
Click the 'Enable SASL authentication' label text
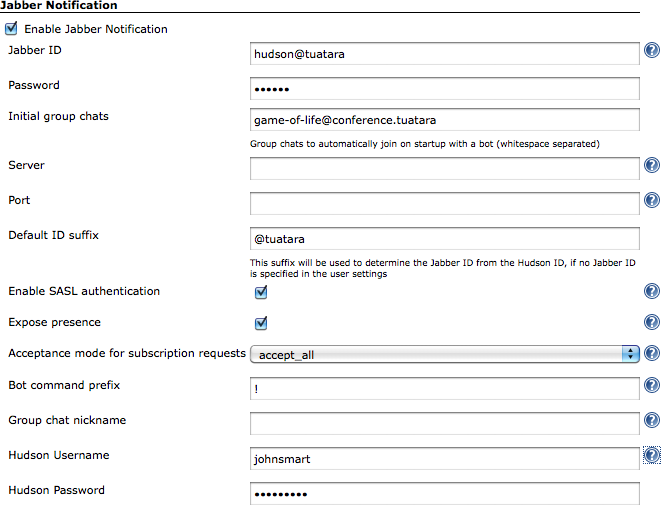click(84, 291)
